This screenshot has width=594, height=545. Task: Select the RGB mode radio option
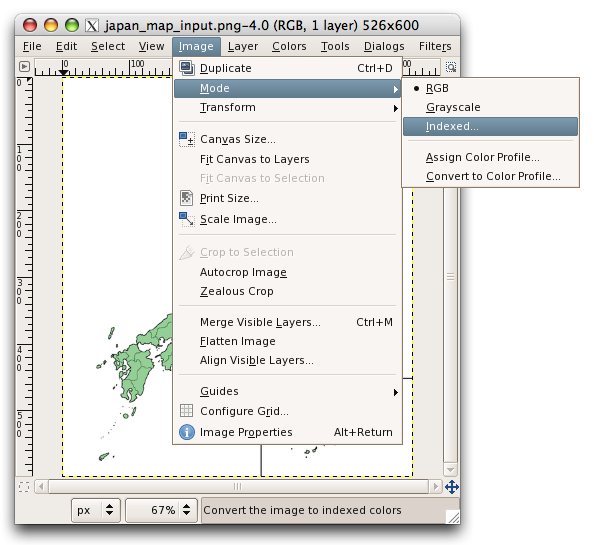[x=490, y=88]
